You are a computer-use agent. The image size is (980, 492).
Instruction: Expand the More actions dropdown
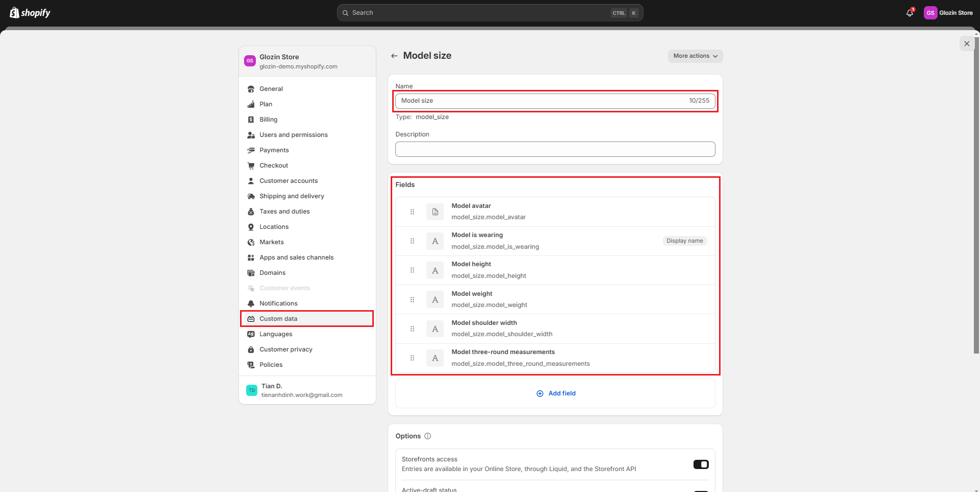pos(695,56)
